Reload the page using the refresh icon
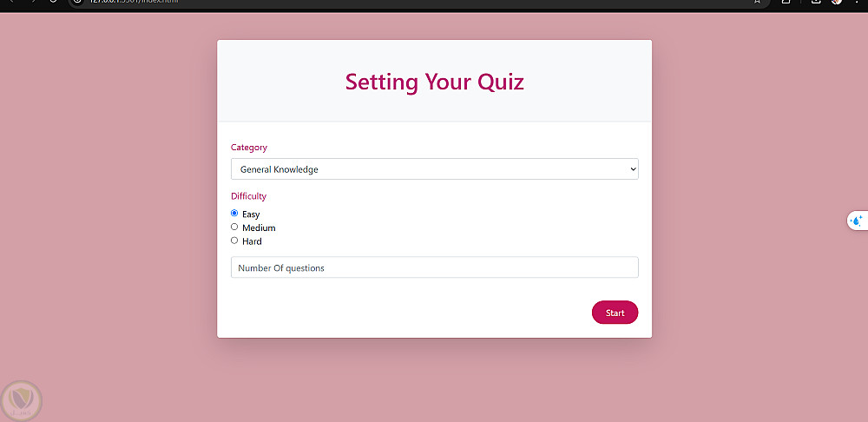Viewport: 868px width, 422px height. pyautogui.click(x=53, y=2)
